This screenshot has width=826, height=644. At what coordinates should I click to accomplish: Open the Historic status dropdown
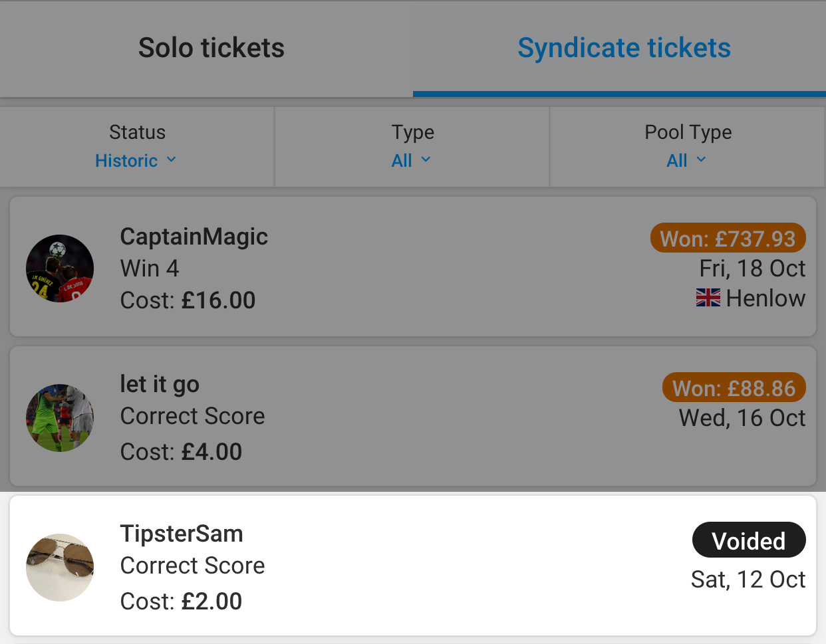pos(126,161)
